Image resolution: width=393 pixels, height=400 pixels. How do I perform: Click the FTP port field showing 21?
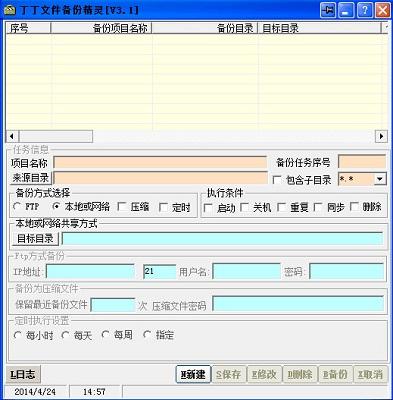click(159, 272)
